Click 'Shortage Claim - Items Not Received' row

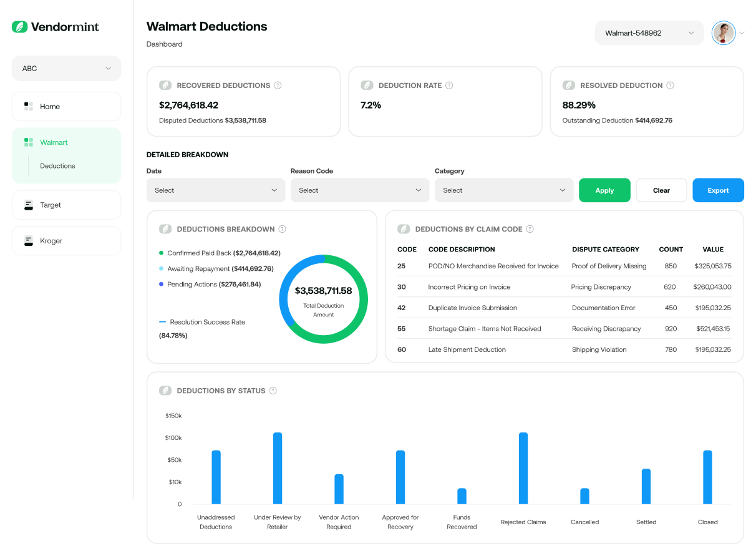pos(565,329)
